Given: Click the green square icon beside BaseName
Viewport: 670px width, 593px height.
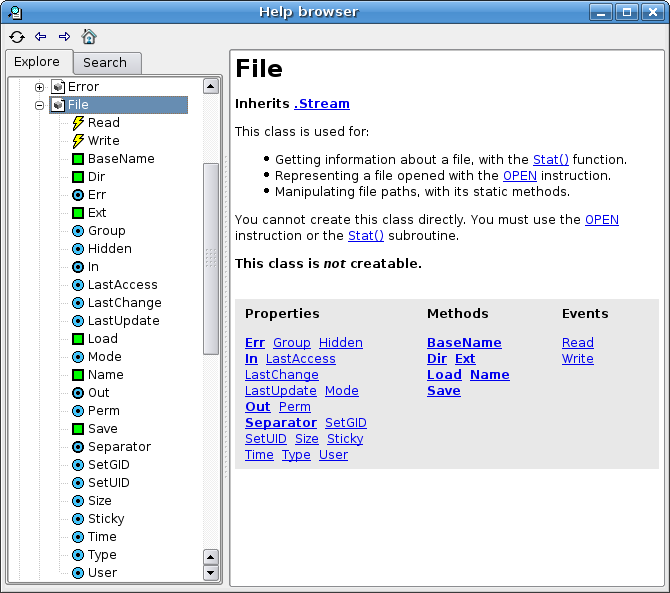Looking at the screenshot, I should tap(78, 159).
